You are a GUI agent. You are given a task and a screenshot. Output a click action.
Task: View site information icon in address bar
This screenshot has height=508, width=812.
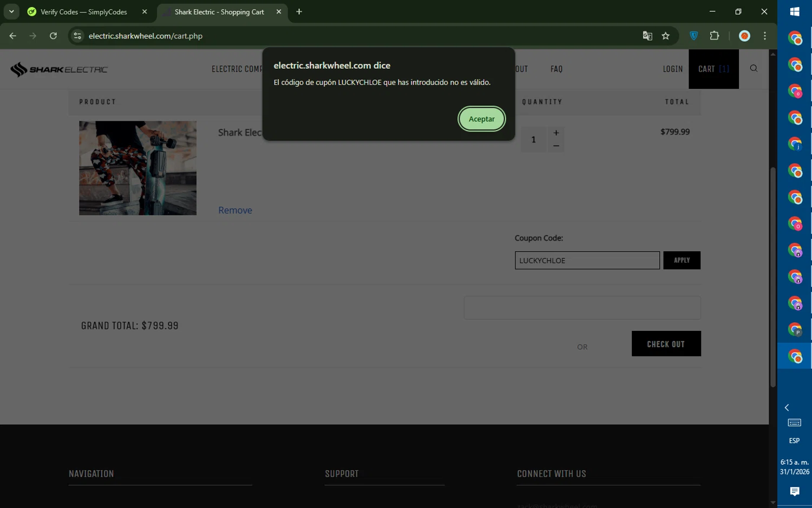77,36
